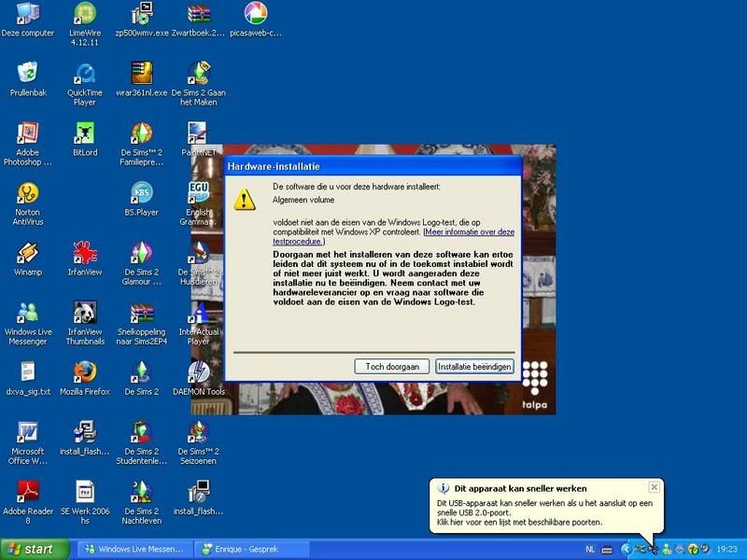Click the USB device tray icon under the balloon

653,550
